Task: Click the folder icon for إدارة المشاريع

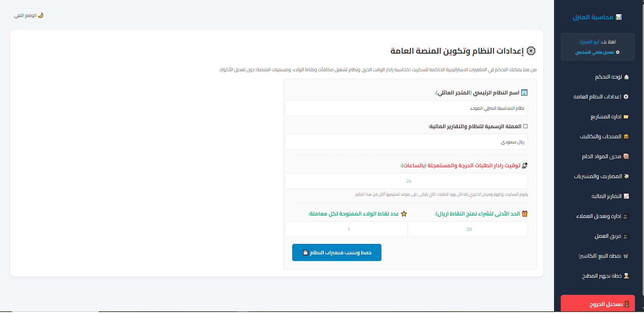Action: pyautogui.click(x=626, y=117)
